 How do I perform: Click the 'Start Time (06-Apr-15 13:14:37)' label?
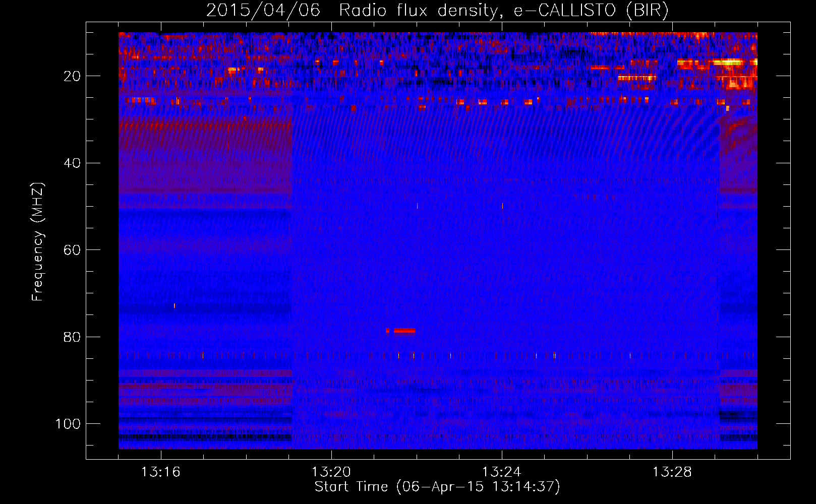437,487
